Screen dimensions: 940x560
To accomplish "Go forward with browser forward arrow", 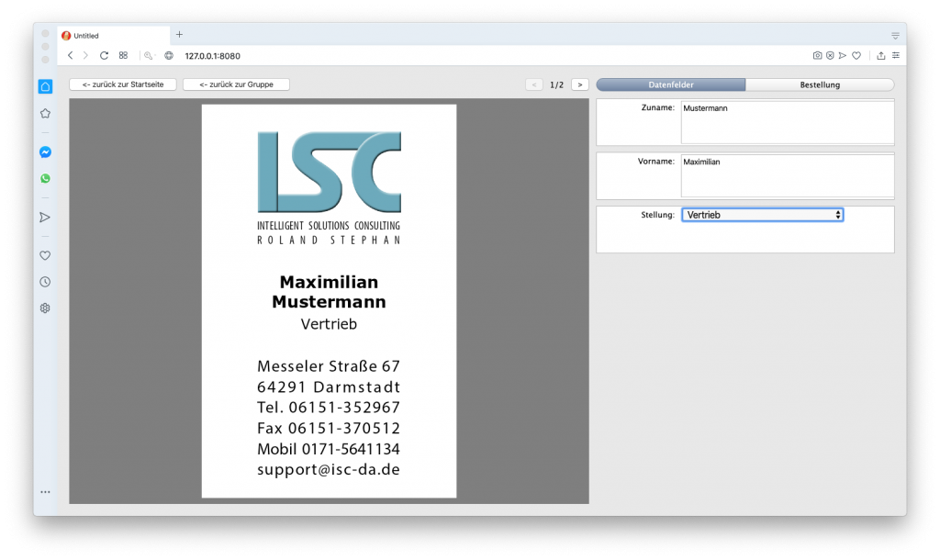I will click(85, 55).
